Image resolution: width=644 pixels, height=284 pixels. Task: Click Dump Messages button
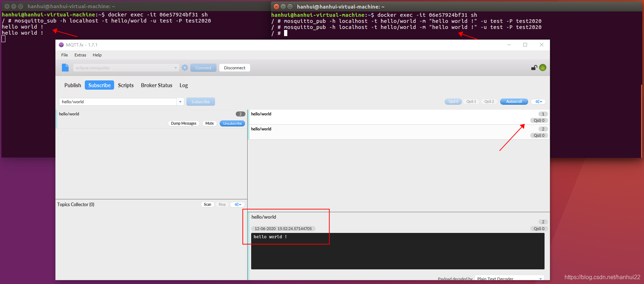(x=184, y=124)
